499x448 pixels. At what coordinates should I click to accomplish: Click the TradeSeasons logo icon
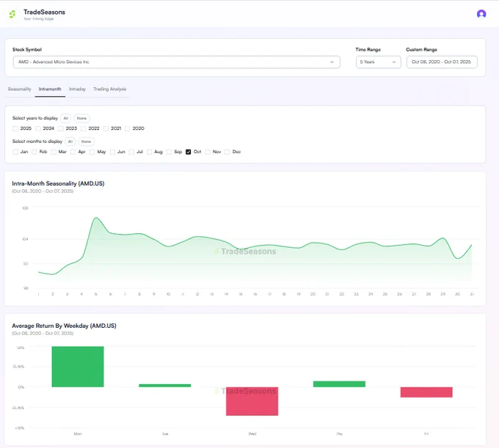(12, 14)
